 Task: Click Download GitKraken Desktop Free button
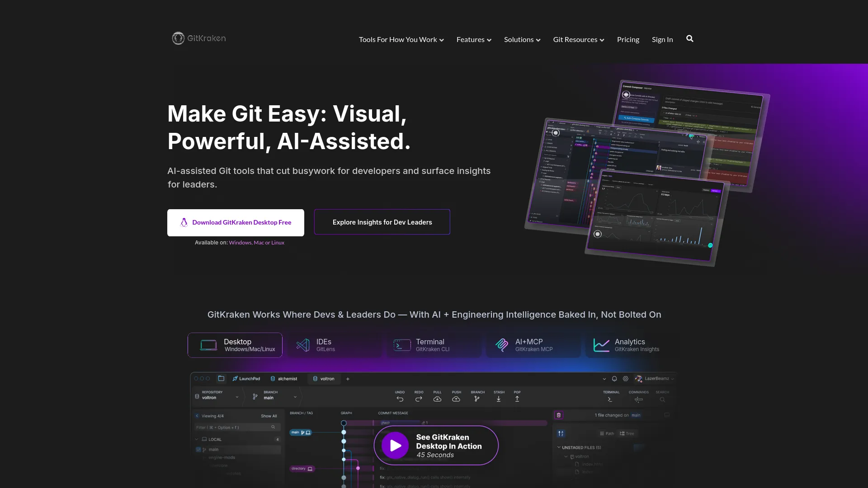(x=236, y=223)
